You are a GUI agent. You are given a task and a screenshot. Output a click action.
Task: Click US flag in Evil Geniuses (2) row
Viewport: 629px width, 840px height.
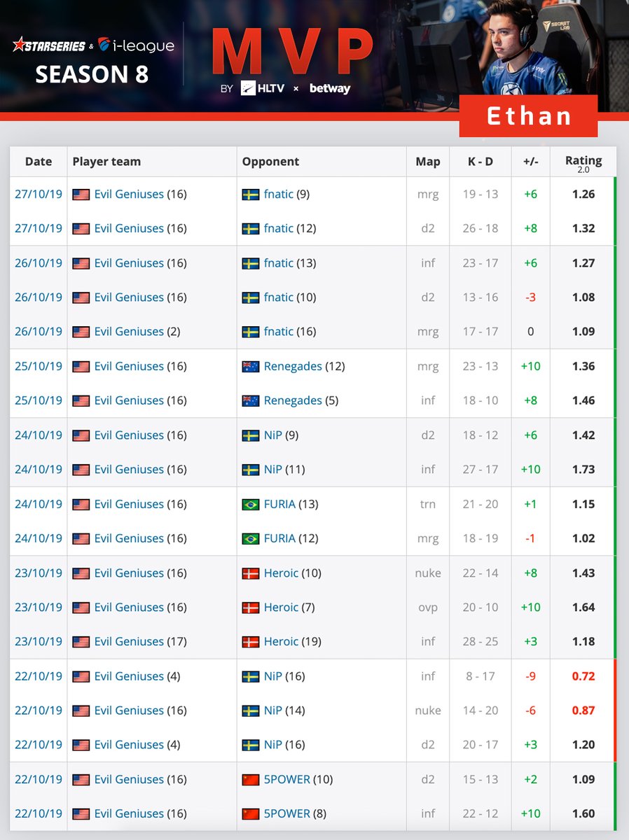coord(81,331)
